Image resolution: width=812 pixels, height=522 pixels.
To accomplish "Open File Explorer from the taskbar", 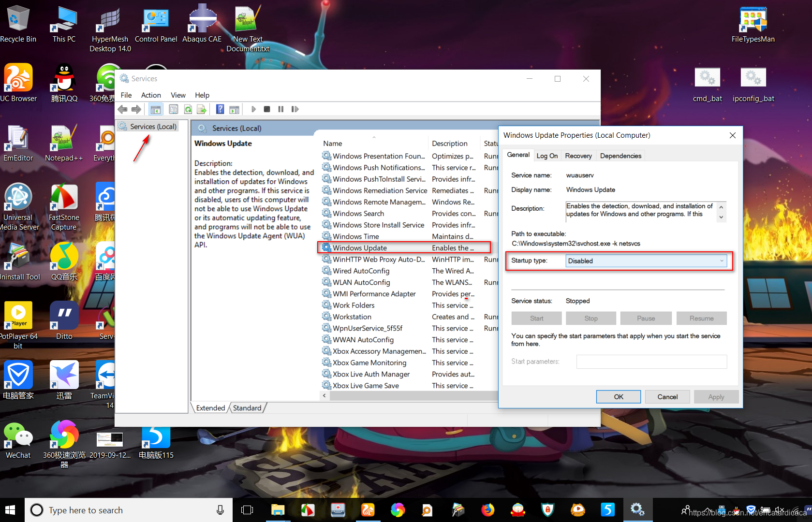I will tap(278, 510).
